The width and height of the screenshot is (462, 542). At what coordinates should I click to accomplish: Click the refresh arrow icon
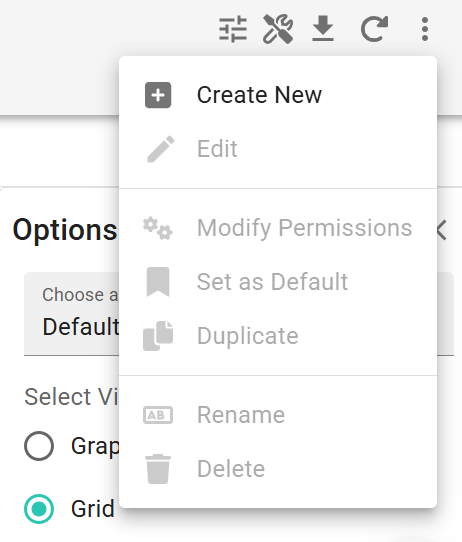click(x=374, y=29)
